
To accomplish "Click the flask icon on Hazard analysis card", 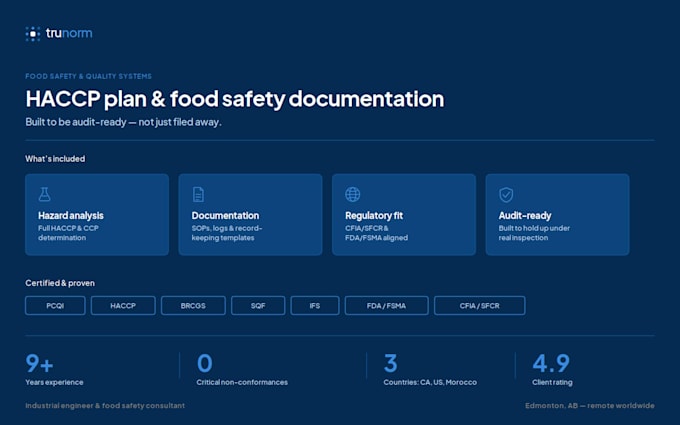I will point(44,194).
